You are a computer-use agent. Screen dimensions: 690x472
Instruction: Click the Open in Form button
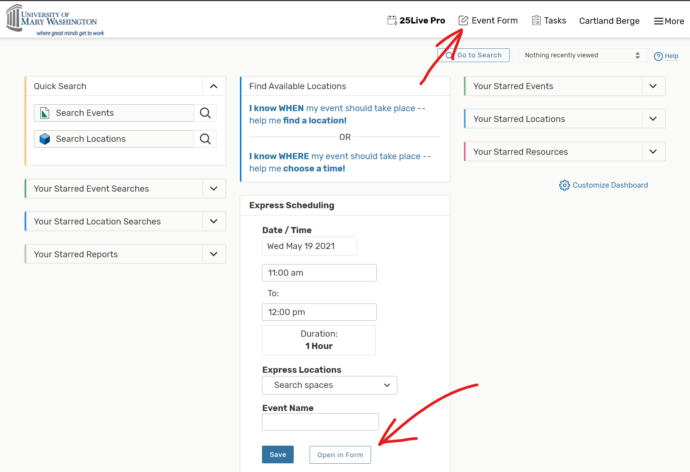pos(340,454)
